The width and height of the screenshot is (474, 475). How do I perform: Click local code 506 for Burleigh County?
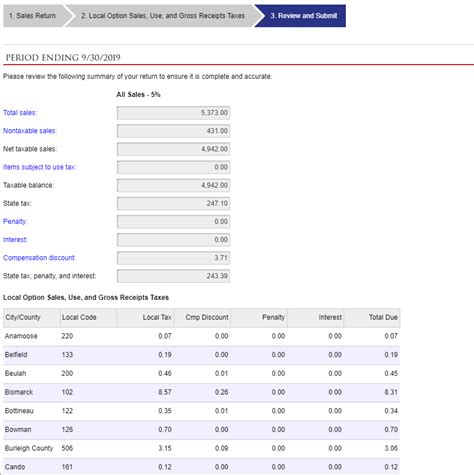[67, 448]
